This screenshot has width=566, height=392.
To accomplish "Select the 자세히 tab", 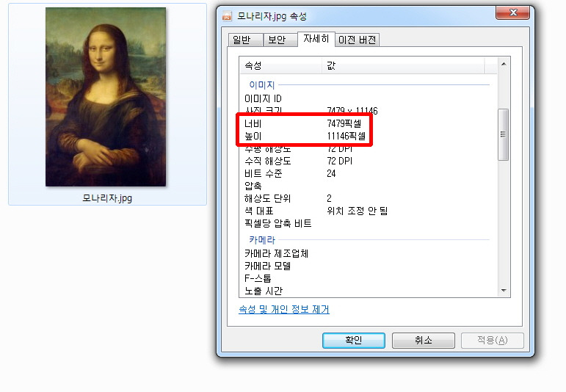I will pos(316,39).
